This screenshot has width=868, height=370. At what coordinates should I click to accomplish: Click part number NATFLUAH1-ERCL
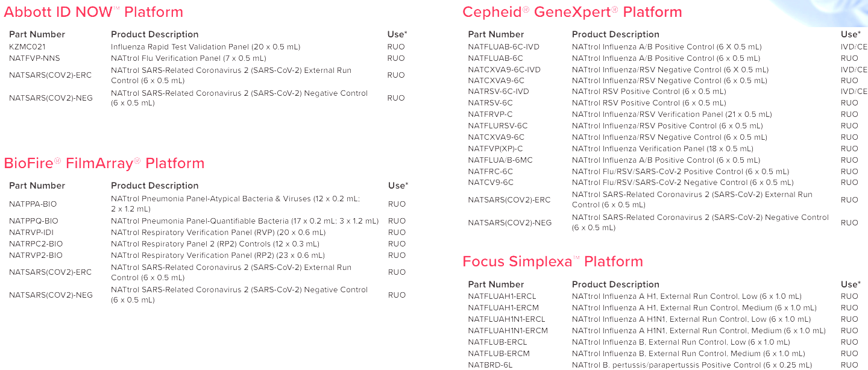coord(502,296)
